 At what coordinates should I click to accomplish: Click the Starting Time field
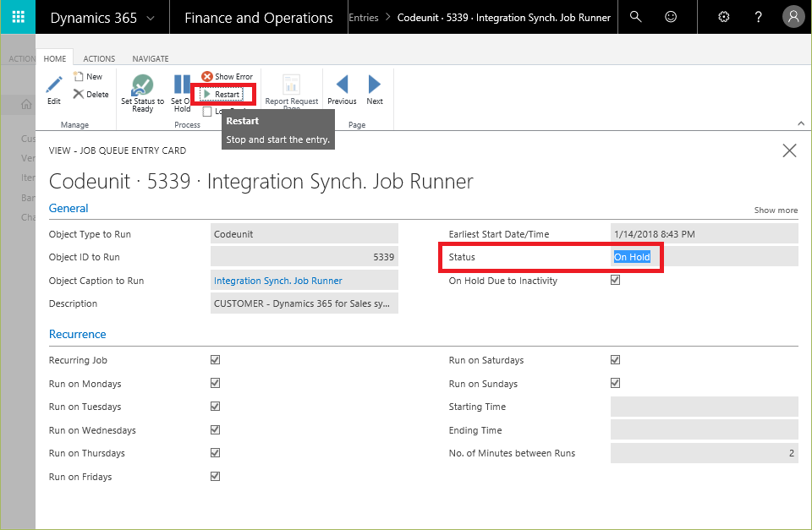click(x=705, y=407)
